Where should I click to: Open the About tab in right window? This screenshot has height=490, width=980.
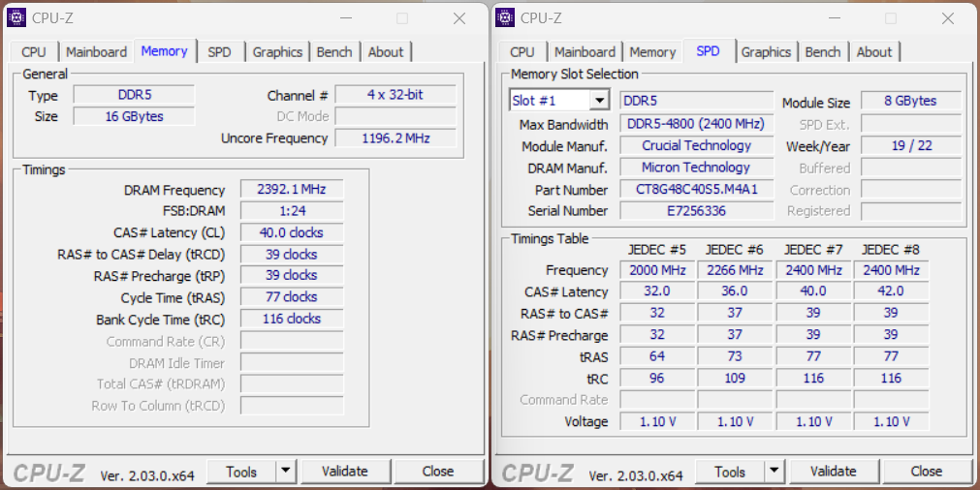pyautogui.click(x=874, y=52)
